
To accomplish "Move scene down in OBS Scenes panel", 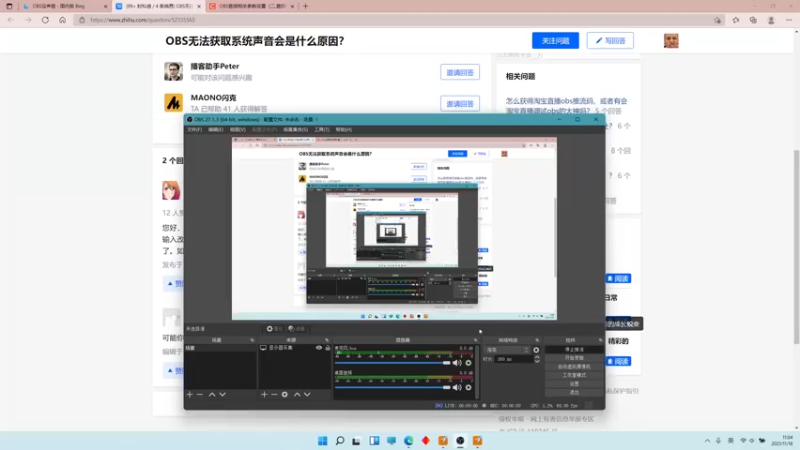I will coord(222,394).
